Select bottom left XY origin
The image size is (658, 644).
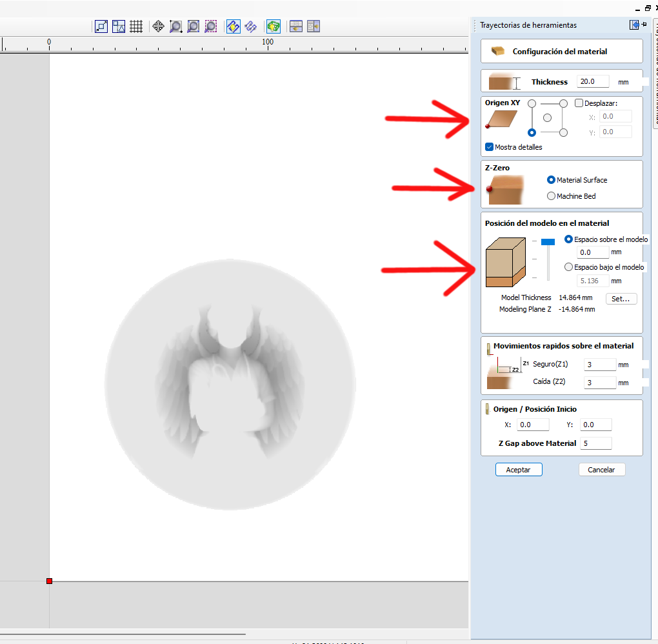point(532,133)
